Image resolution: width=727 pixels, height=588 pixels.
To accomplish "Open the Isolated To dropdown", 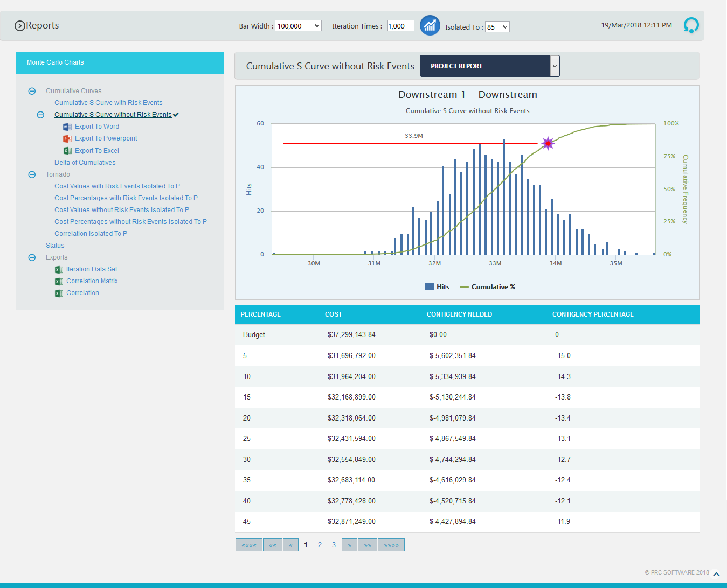I will 496,26.
